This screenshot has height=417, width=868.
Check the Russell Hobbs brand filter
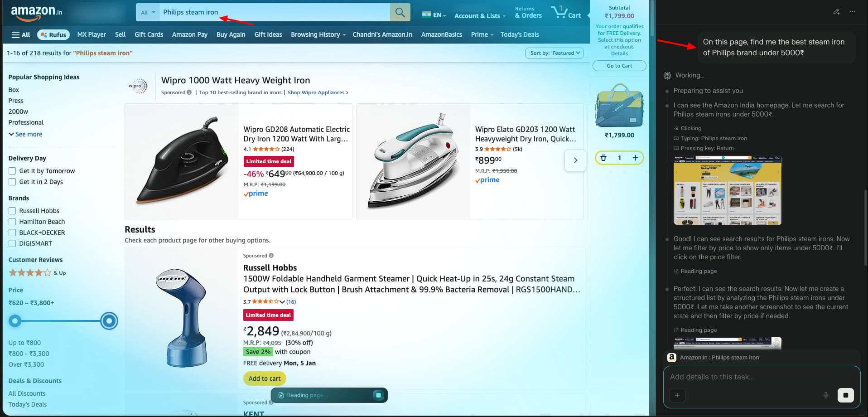pyautogui.click(x=12, y=211)
